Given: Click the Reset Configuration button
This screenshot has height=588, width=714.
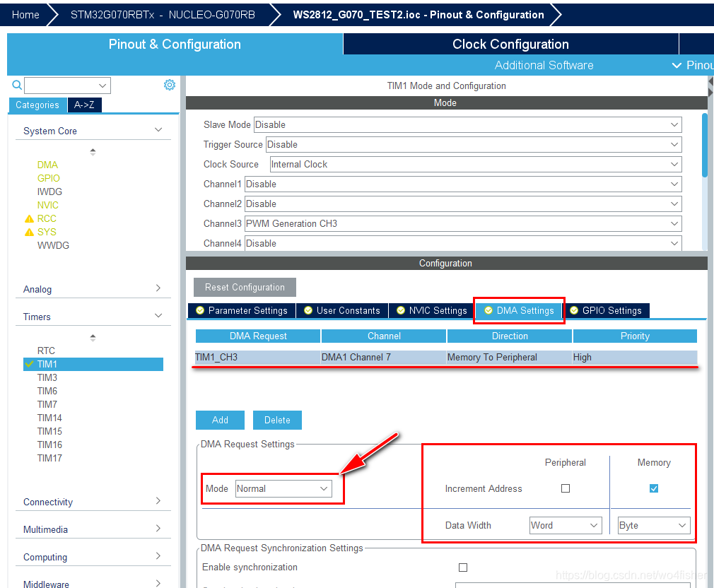Looking at the screenshot, I should point(245,288).
